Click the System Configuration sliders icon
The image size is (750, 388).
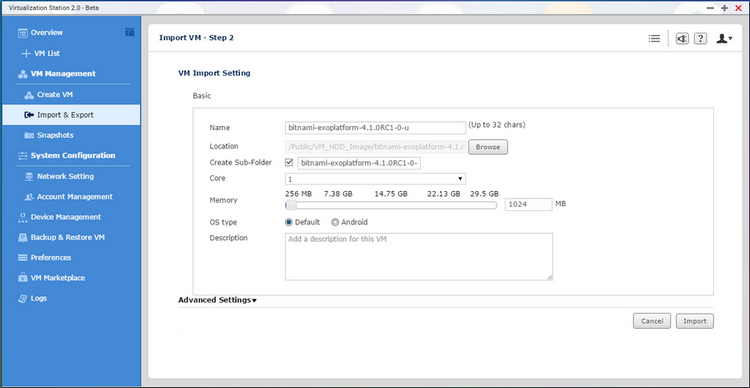click(x=22, y=156)
